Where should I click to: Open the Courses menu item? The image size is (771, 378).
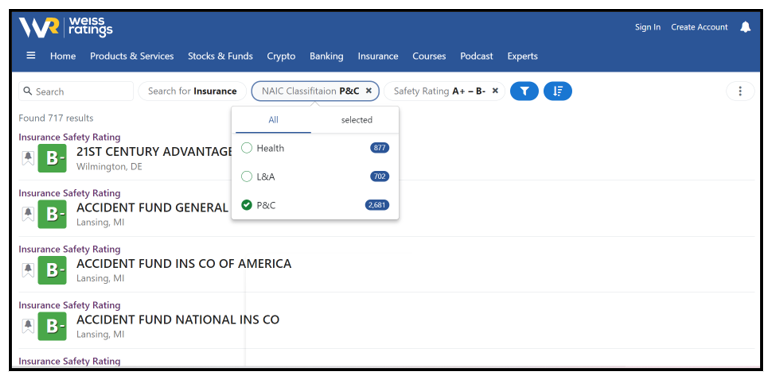coord(429,56)
